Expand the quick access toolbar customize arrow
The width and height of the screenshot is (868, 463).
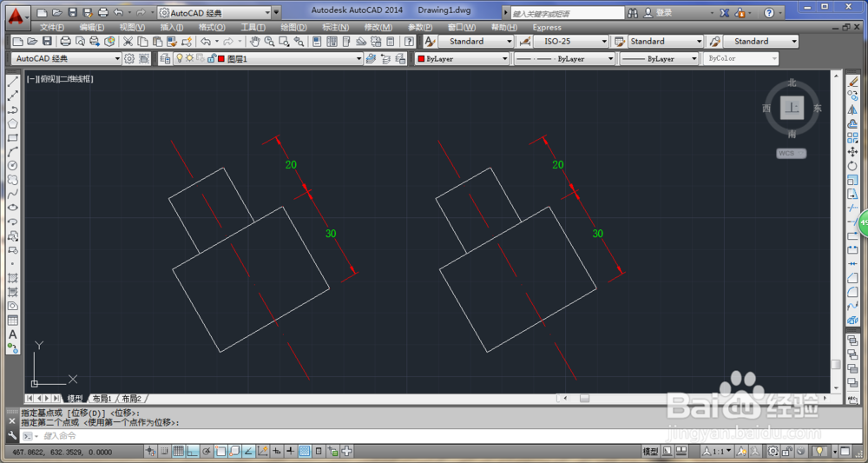click(x=277, y=12)
